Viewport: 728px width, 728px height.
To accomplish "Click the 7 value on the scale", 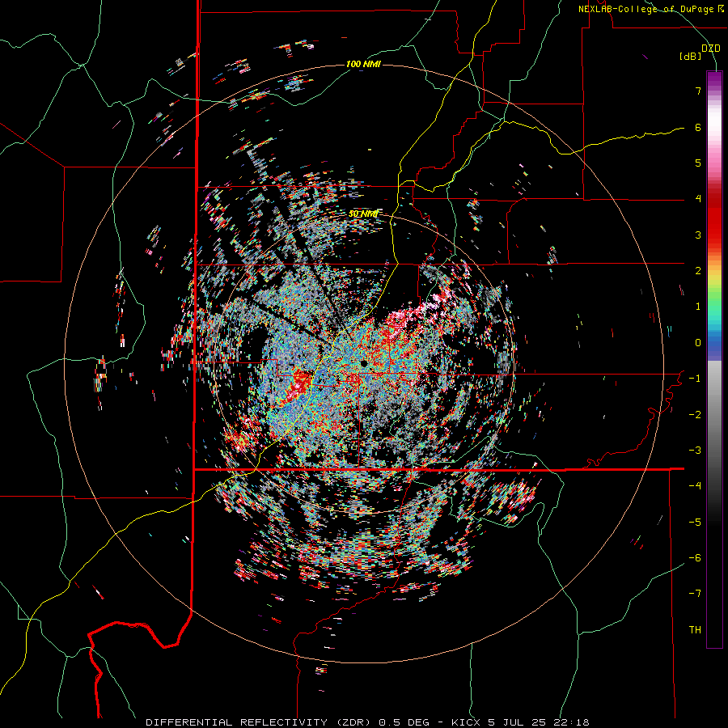I will [x=698, y=91].
